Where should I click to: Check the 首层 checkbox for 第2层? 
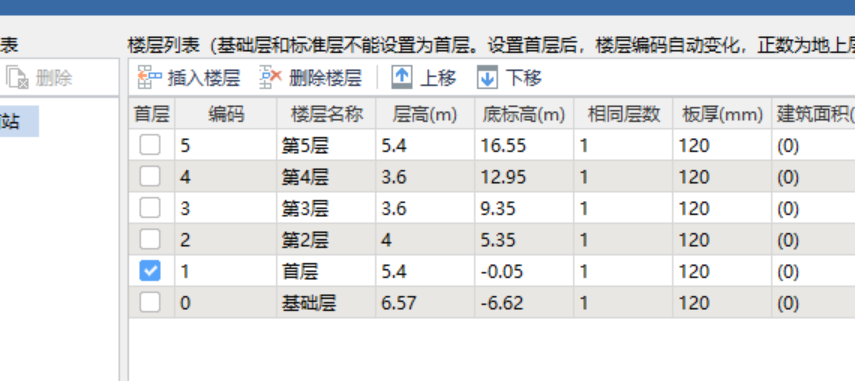point(149,239)
